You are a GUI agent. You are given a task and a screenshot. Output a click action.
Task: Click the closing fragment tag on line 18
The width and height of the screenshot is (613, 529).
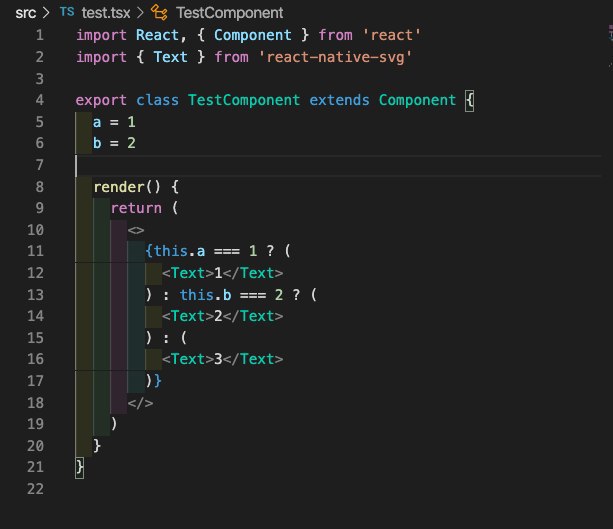click(140, 403)
